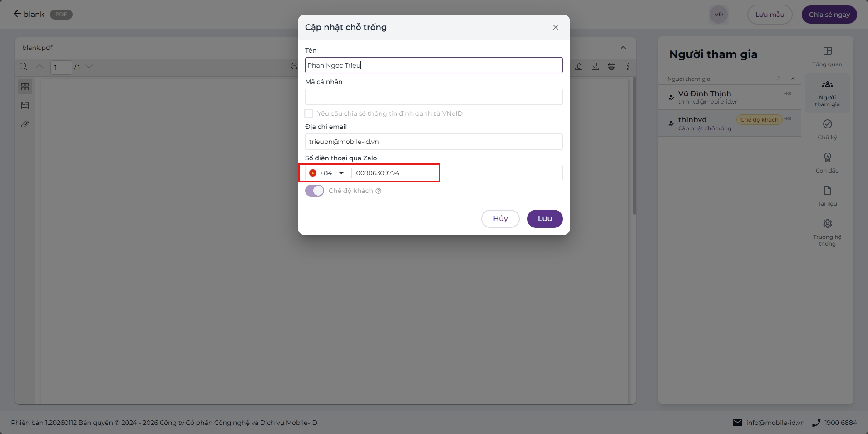
Task: Open the search magnifier in PDF viewer
Action: pyautogui.click(x=23, y=67)
